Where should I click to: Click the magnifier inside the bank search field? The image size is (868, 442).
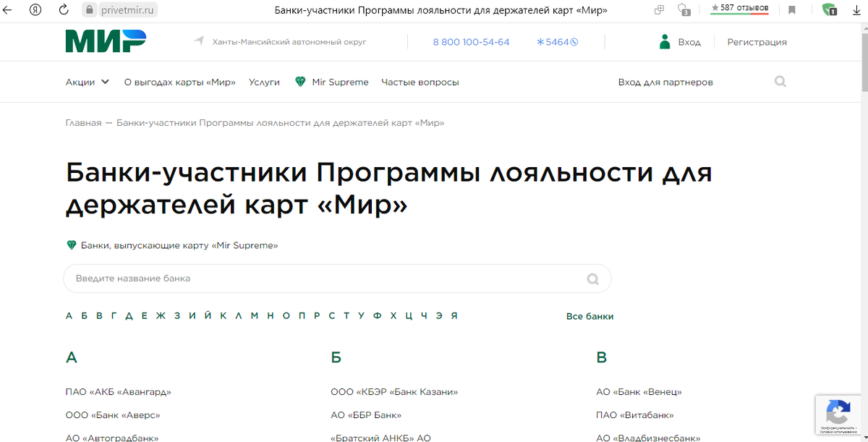point(592,279)
